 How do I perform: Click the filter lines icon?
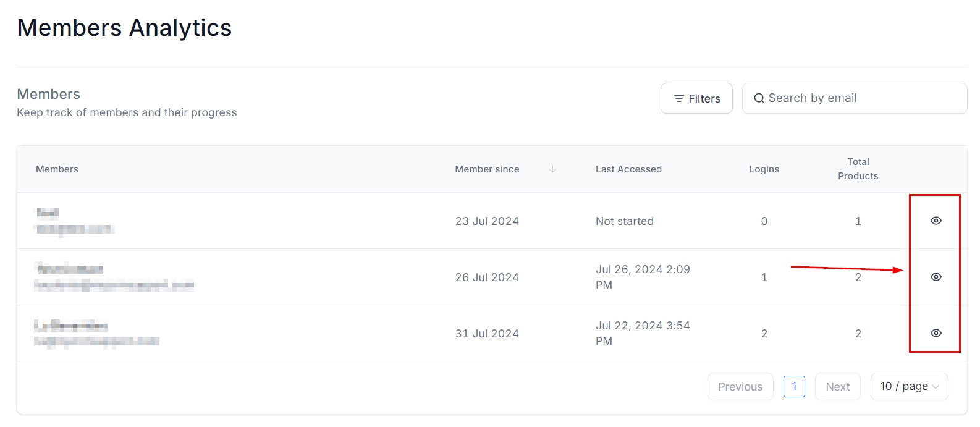(x=679, y=99)
